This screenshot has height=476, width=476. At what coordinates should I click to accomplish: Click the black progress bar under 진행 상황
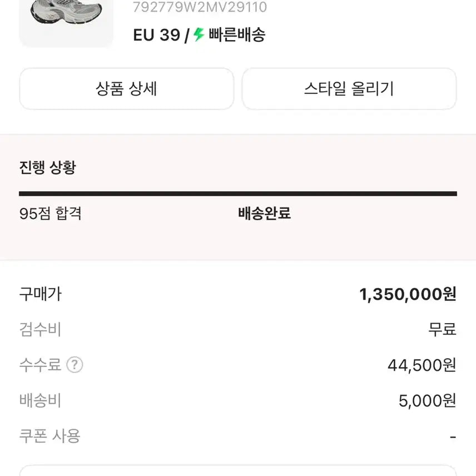[x=238, y=194]
